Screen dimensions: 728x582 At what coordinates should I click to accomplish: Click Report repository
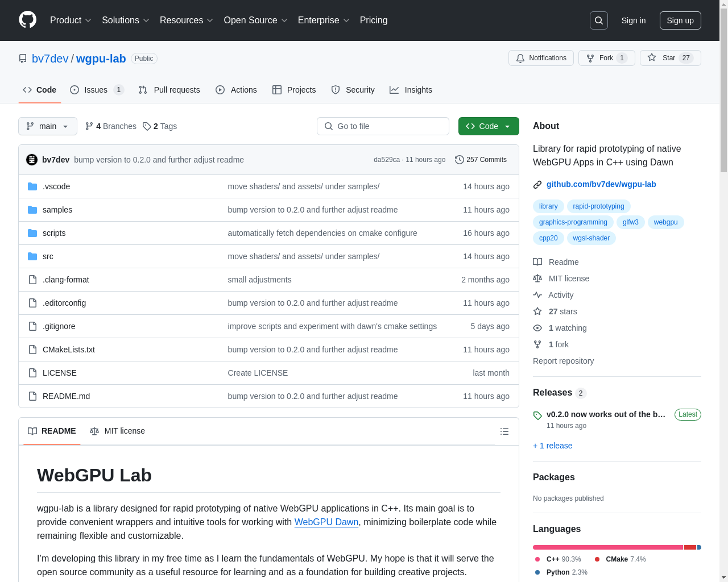pyautogui.click(x=563, y=361)
